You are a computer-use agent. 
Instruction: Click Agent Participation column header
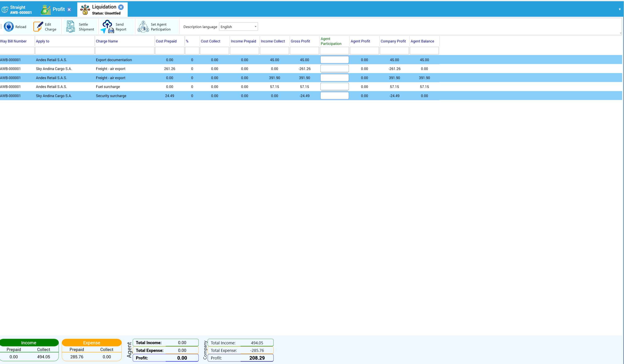331,41
